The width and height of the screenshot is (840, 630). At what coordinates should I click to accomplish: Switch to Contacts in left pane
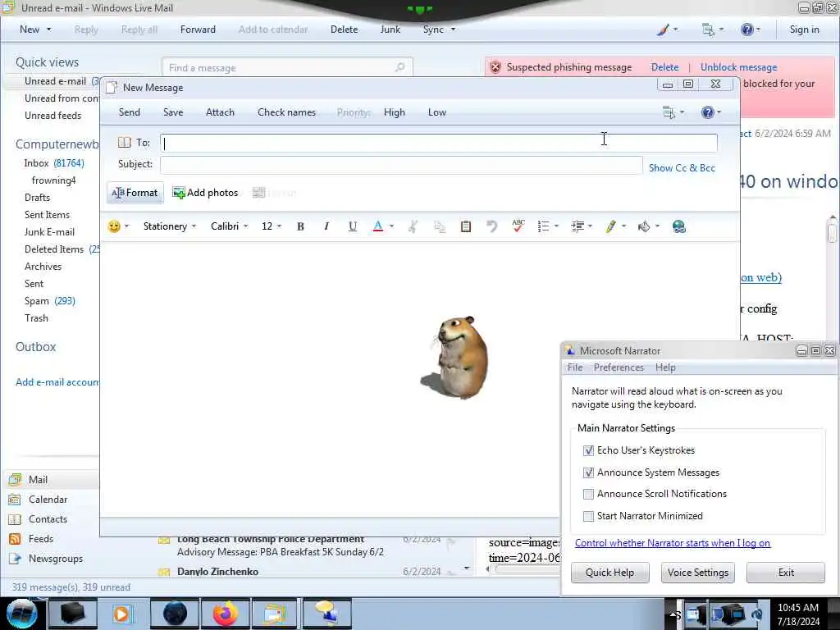click(48, 519)
